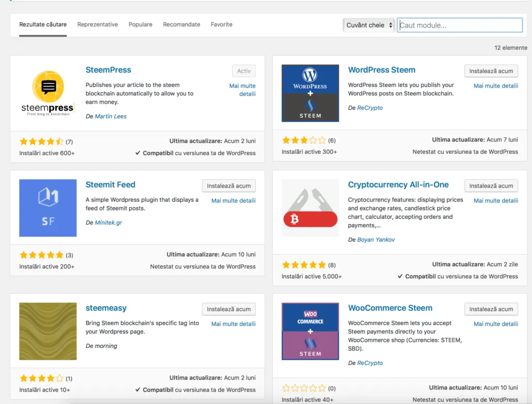The height and width of the screenshot is (404, 532).
Task: Open Mai multe detalii for steemeasy
Action: point(233,324)
